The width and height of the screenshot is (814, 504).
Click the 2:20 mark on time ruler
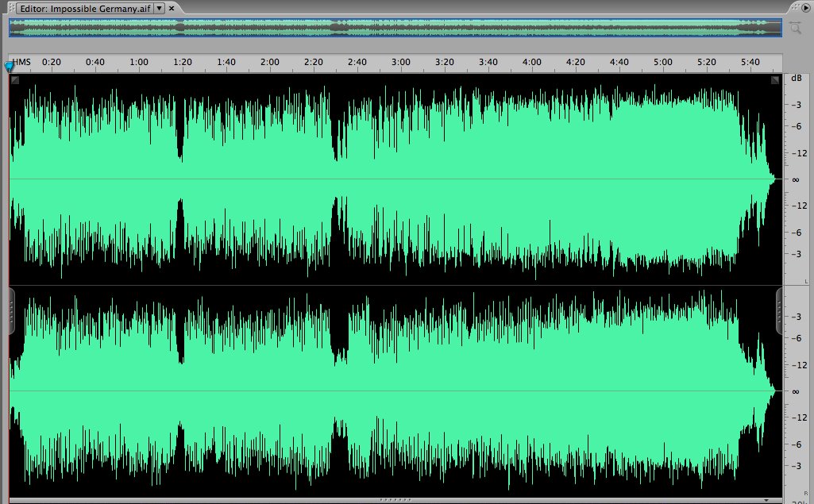click(313, 62)
